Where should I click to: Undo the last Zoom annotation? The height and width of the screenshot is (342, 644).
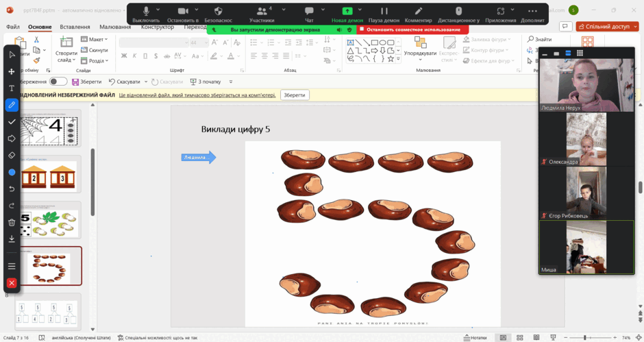(x=12, y=188)
